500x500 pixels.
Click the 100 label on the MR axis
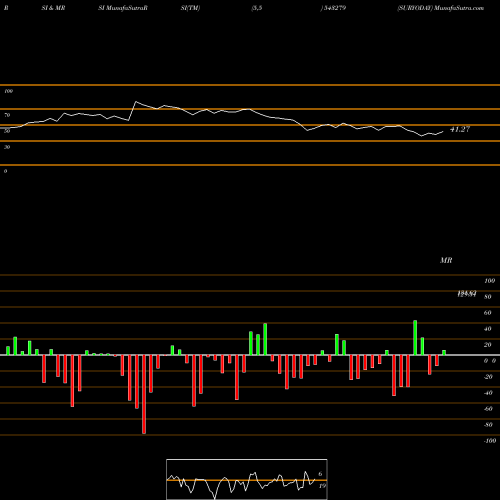(x=489, y=281)
